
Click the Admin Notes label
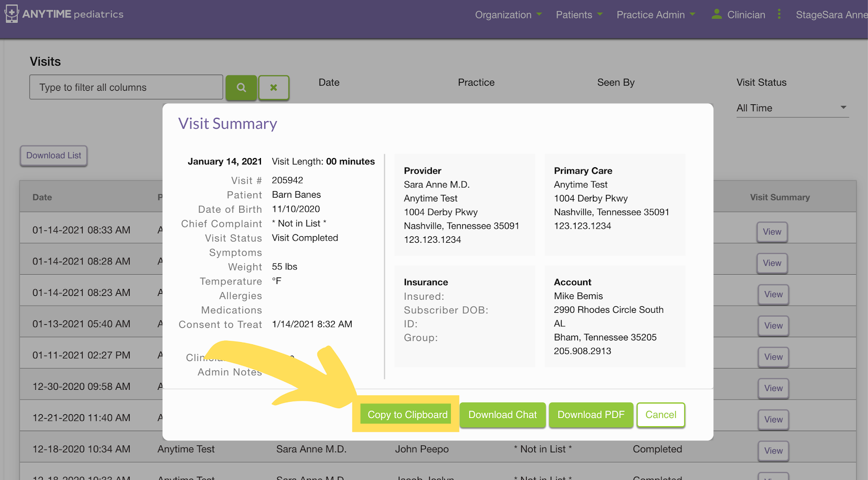click(x=229, y=372)
